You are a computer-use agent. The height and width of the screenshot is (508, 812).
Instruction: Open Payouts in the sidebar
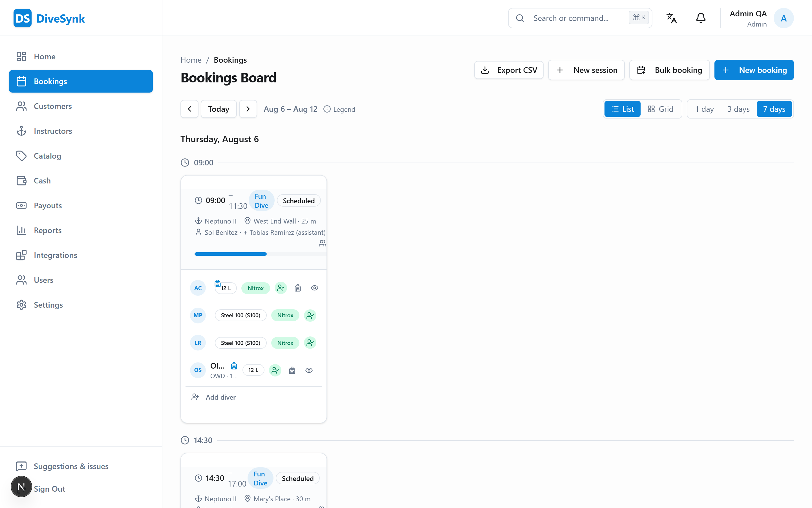coord(81,206)
